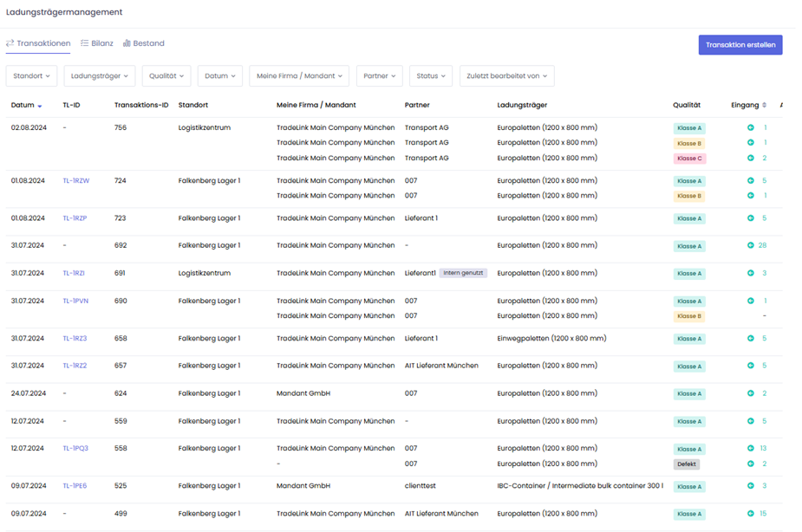
Task: Click the Intern genutzt tag on transaction 691
Action: coord(463,273)
